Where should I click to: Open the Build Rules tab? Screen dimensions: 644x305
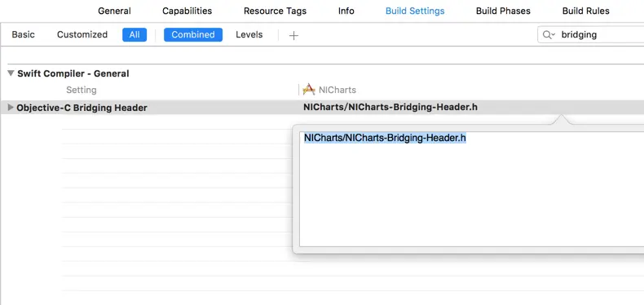point(585,11)
